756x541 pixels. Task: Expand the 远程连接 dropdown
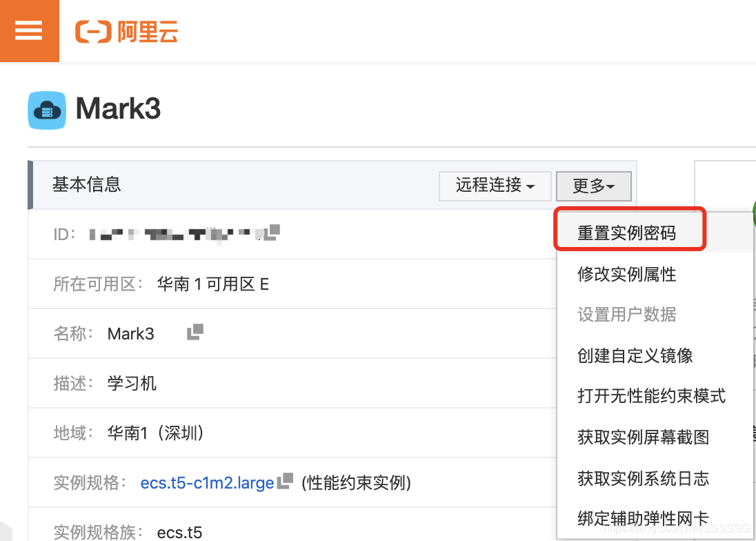(495, 186)
